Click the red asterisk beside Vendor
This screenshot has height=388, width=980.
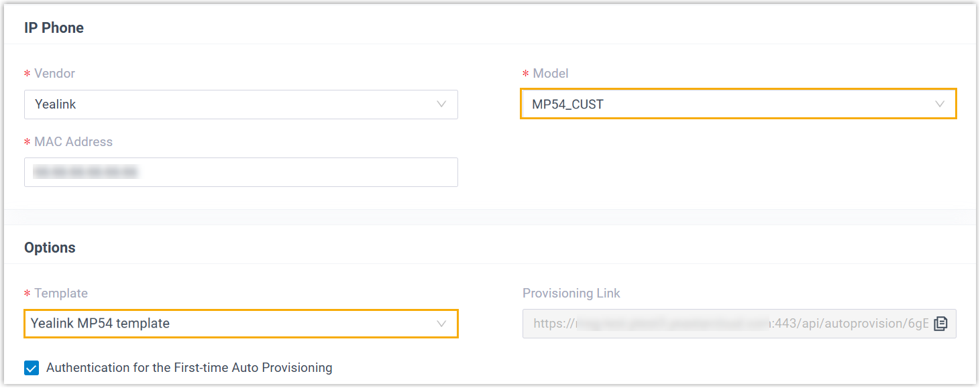[x=28, y=74]
